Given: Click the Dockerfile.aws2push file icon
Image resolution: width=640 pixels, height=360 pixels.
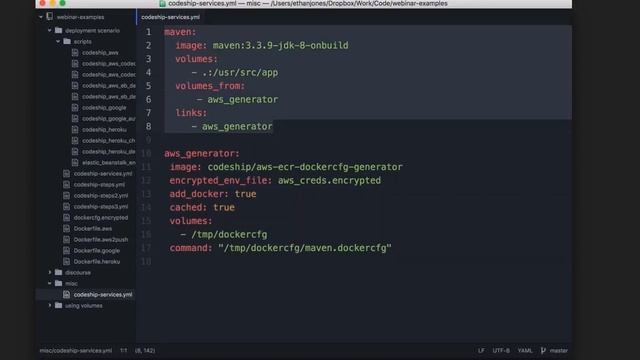Looking at the screenshot, I should pyautogui.click(x=67, y=240).
